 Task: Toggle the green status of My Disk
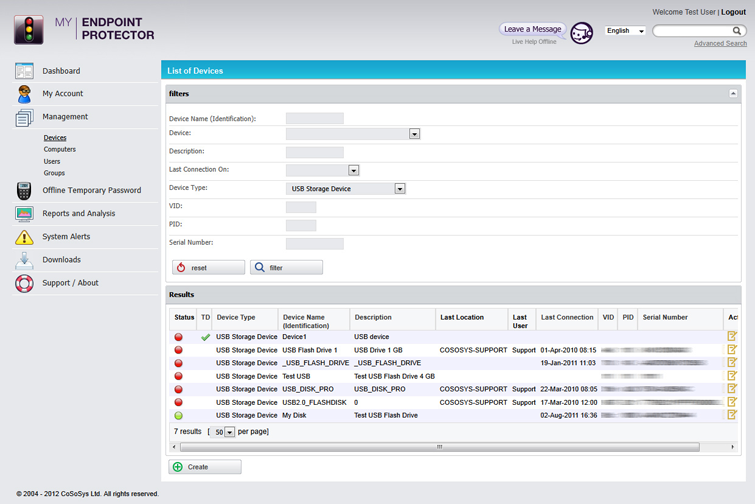coord(179,415)
